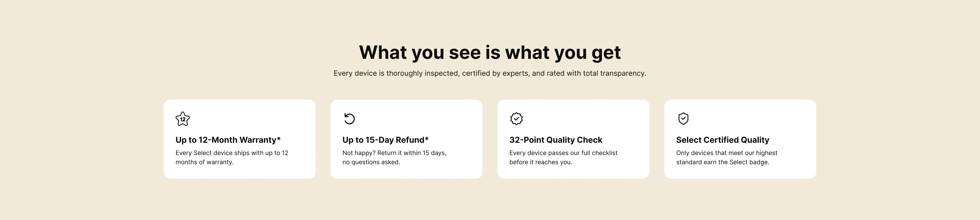The height and width of the screenshot is (220, 980).
Task: Click the "Select Certified Quality" heading
Action: (x=722, y=140)
